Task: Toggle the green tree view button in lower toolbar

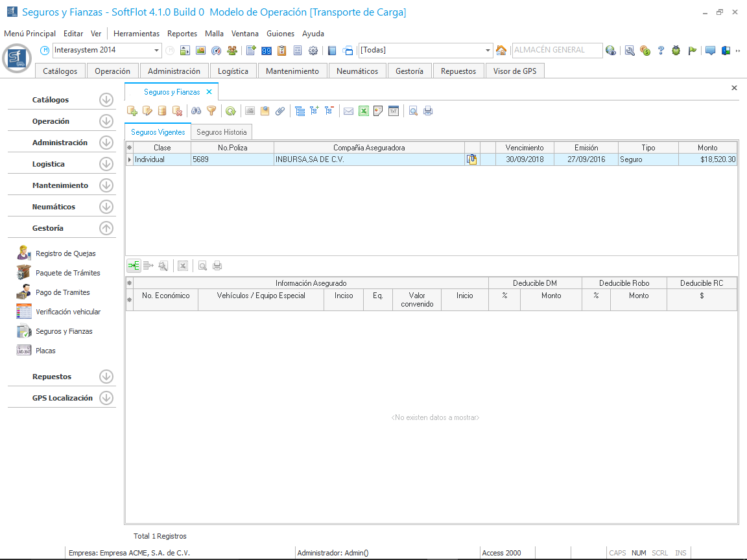Action: pos(134,265)
